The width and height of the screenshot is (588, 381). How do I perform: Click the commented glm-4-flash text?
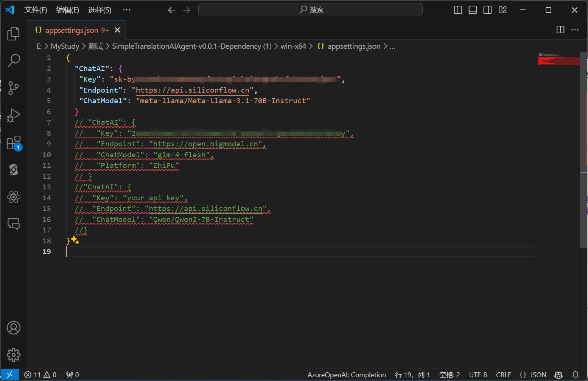[182, 155]
